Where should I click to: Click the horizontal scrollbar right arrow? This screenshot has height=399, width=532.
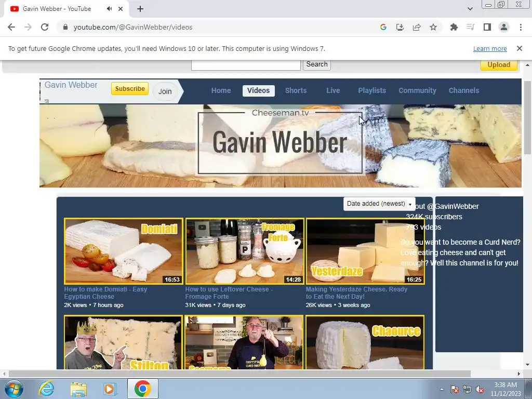pyautogui.click(x=519, y=374)
